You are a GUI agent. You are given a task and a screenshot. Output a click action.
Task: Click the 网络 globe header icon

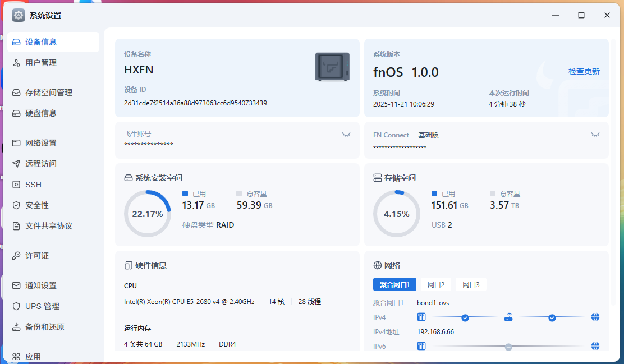point(377,265)
